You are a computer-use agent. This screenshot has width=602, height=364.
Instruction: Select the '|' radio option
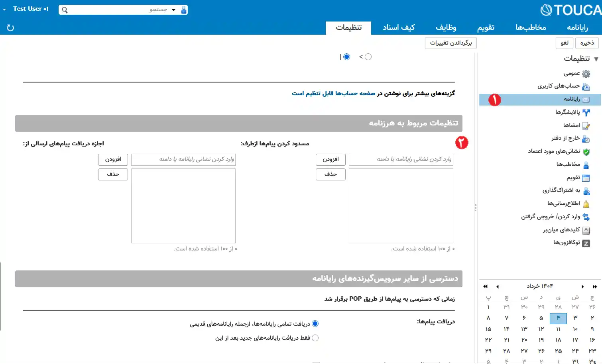tap(347, 57)
